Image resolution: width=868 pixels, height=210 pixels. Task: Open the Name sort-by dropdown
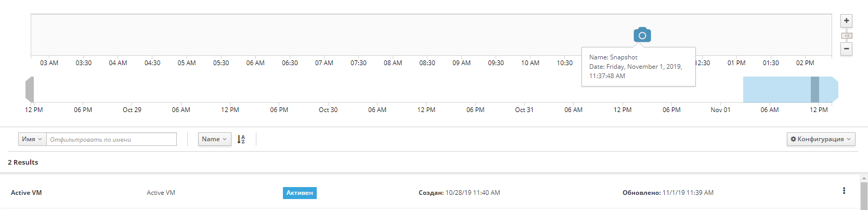coord(214,139)
